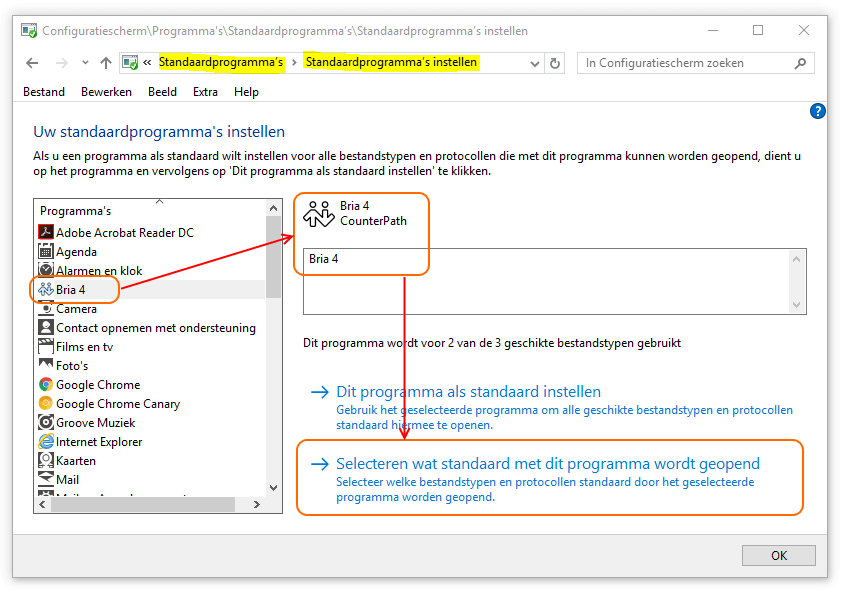The image size is (853, 599).
Task: Click the programs list horizontal scrollbar thumb
Action: point(143,505)
